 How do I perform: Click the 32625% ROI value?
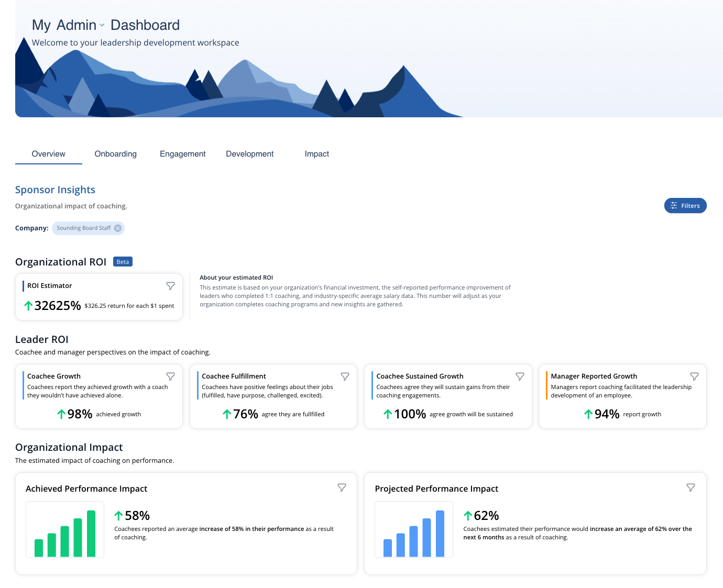pyautogui.click(x=58, y=306)
